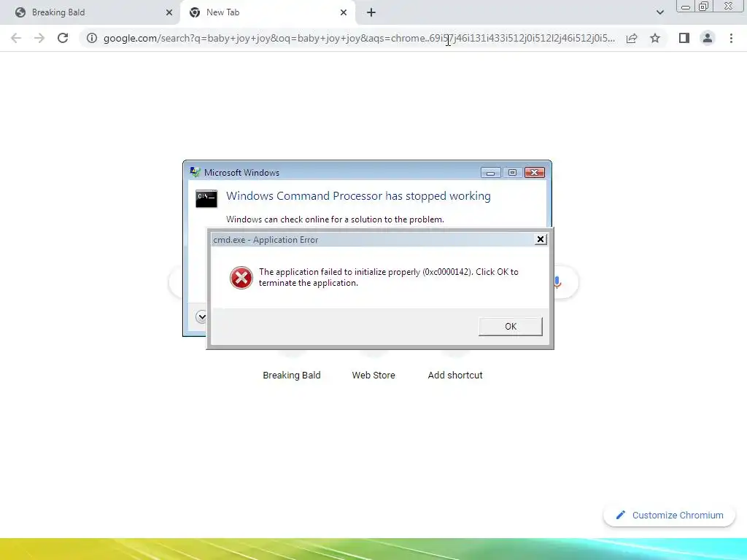Click OK in cmd.exe Application Error dialog

[510, 327]
